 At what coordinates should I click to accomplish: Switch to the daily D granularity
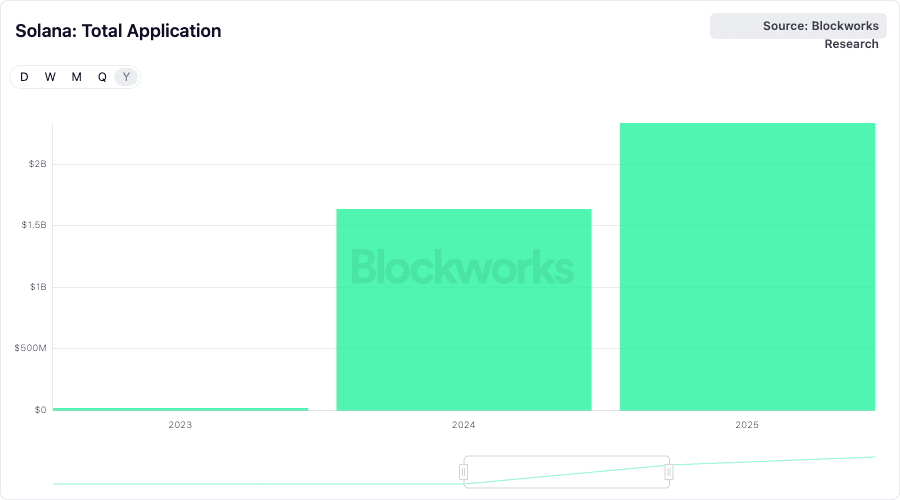click(x=24, y=77)
